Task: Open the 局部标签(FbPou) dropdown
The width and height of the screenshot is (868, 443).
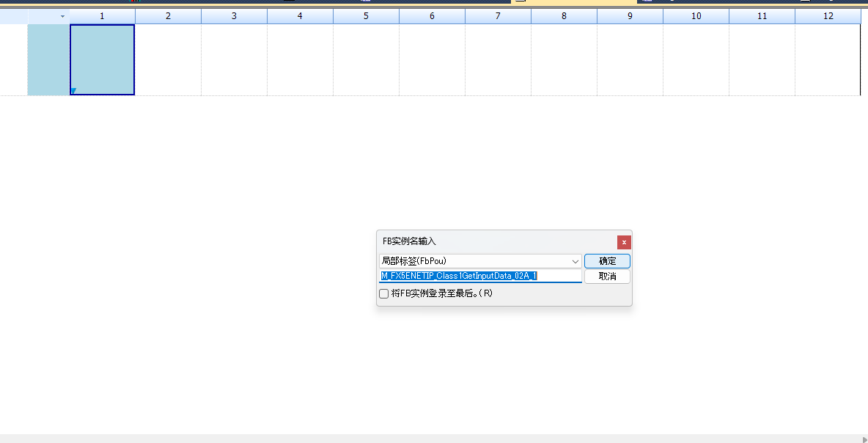Action: (x=480, y=261)
